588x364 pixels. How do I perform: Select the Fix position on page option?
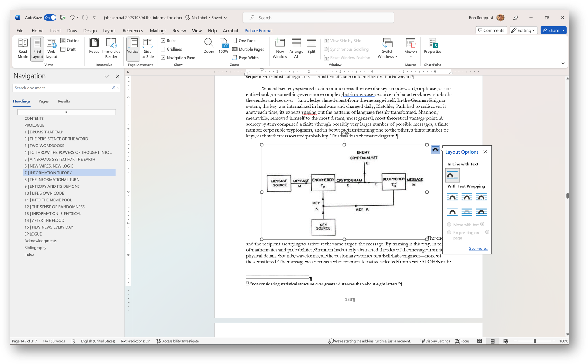(x=449, y=232)
